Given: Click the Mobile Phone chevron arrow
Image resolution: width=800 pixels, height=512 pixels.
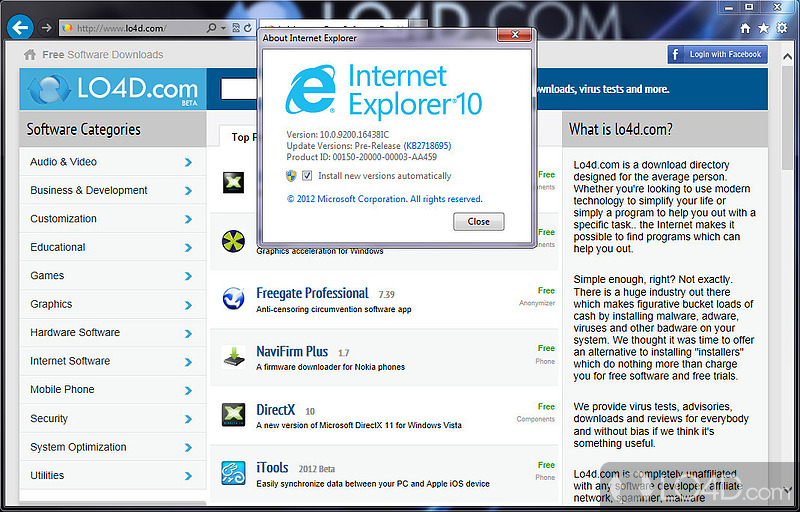Looking at the screenshot, I should pyautogui.click(x=188, y=391).
